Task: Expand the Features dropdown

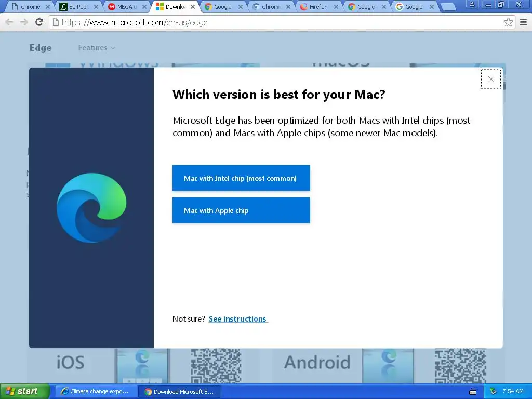Action: tap(97, 48)
